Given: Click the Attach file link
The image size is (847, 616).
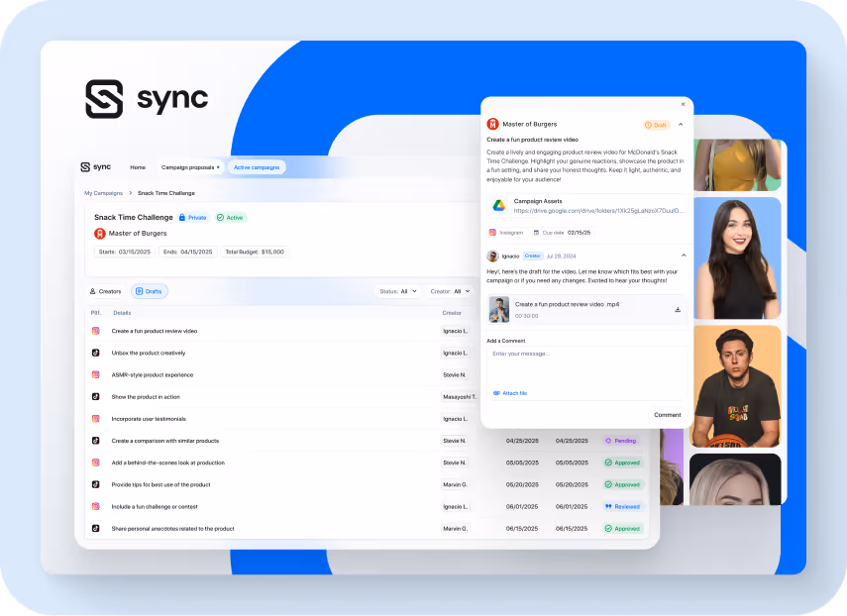Looking at the screenshot, I should point(510,393).
